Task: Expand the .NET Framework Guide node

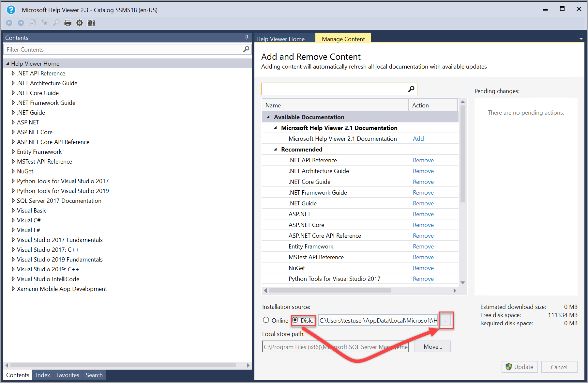Action: click(x=13, y=103)
